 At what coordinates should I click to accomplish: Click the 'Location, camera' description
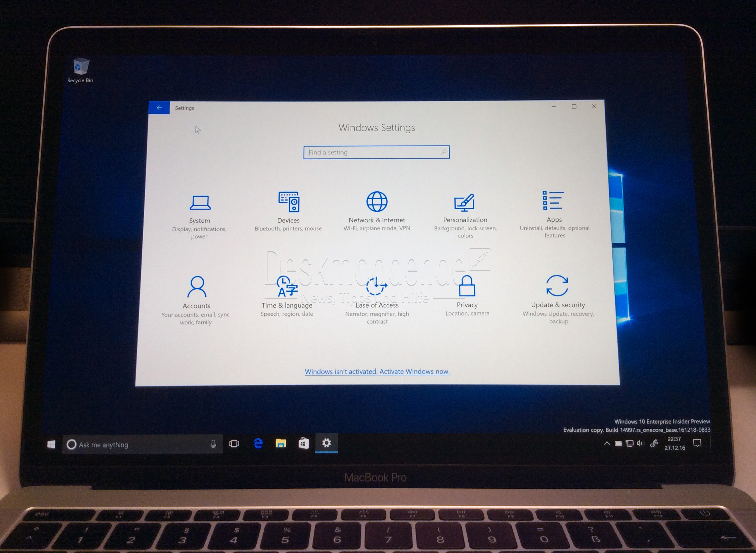pos(467,313)
